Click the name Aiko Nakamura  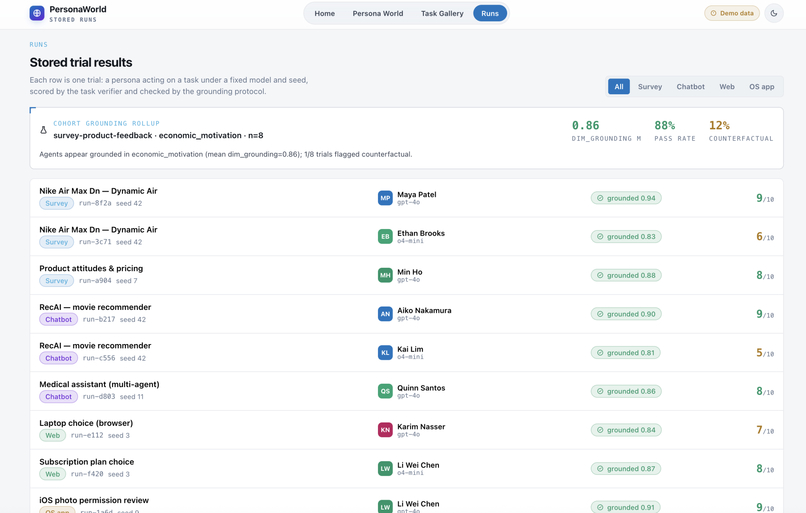pyautogui.click(x=424, y=310)
